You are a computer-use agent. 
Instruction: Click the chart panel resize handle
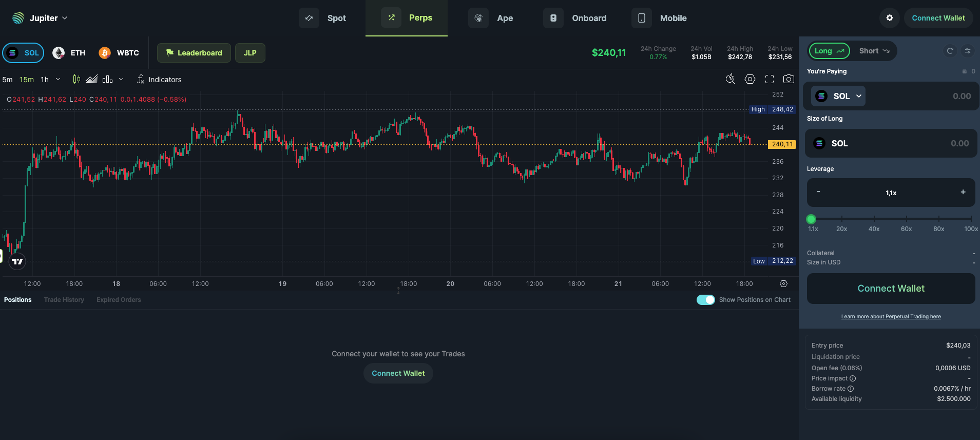tap(398, 291)
